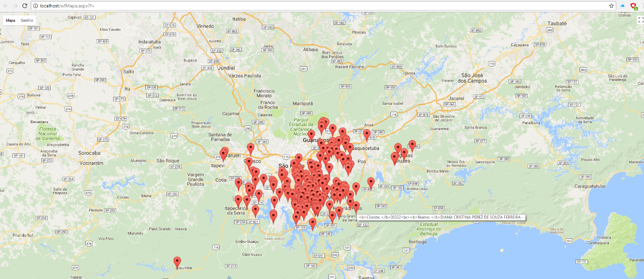This screenshot has height=279, width=644.
Task: Open the red shield extension with badge 2
Action: 634,5
